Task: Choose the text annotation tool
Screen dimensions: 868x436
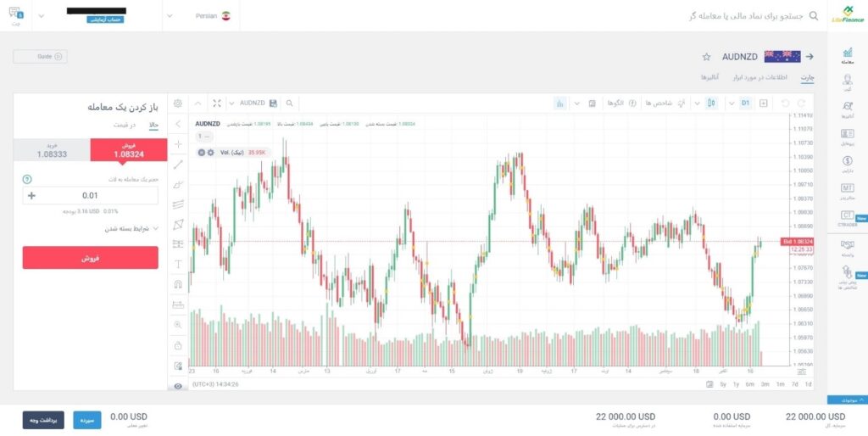Action: (178, 264)
